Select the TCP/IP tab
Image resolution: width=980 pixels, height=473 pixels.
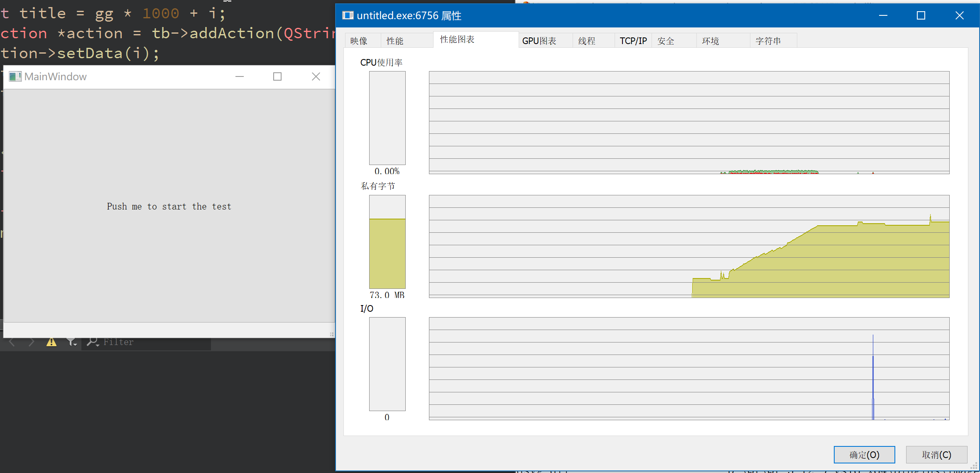point(633,41)
